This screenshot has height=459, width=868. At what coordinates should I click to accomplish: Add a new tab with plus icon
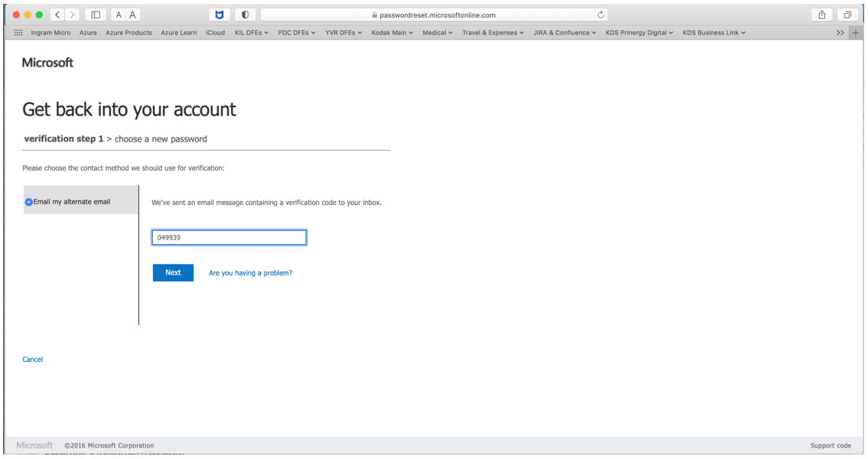[856, 33]
